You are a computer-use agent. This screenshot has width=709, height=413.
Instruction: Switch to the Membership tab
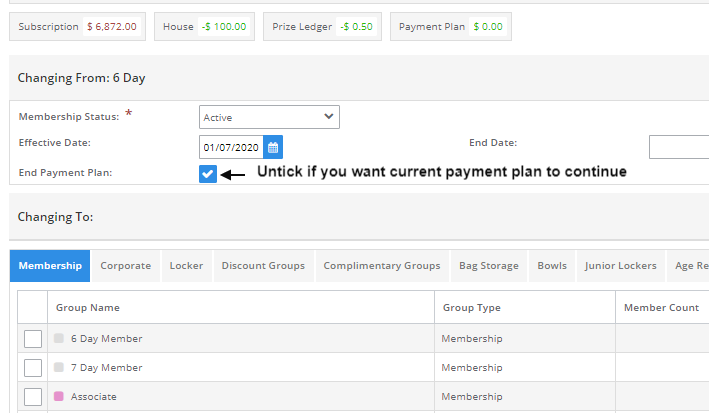tap(50, 266)
